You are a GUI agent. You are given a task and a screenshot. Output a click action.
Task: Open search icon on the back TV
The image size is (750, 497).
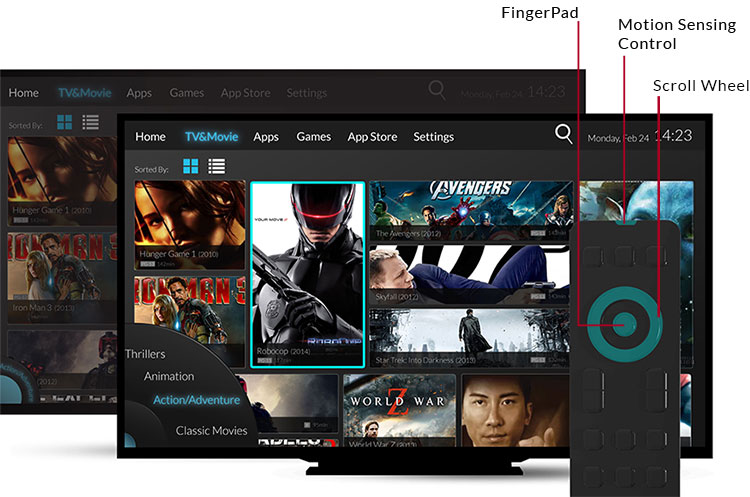437,89
